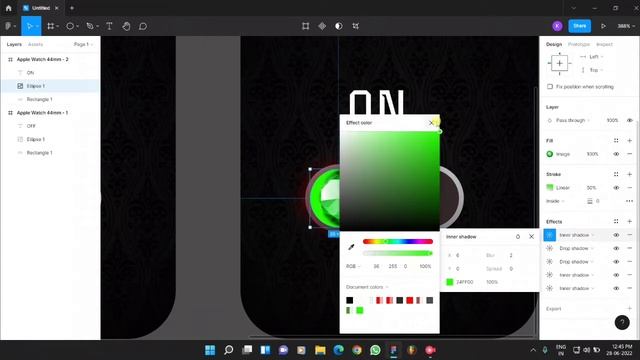Open the Top vertical constraint dropdown
Image resolution: width=640 pixels, height=360 pixels.
tap(596, 70)
